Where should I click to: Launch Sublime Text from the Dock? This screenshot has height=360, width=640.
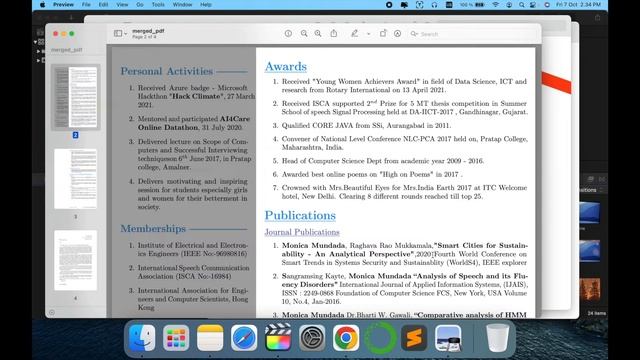[x=414, y=338]
